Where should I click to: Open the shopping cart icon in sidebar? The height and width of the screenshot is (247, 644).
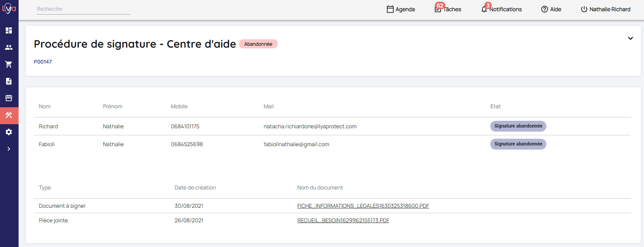coord(9,64)
